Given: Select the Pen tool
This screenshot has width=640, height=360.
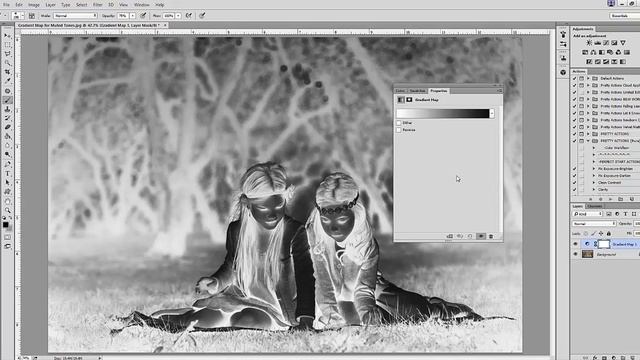Looking at the screenshot, I should tap(7, 164).
